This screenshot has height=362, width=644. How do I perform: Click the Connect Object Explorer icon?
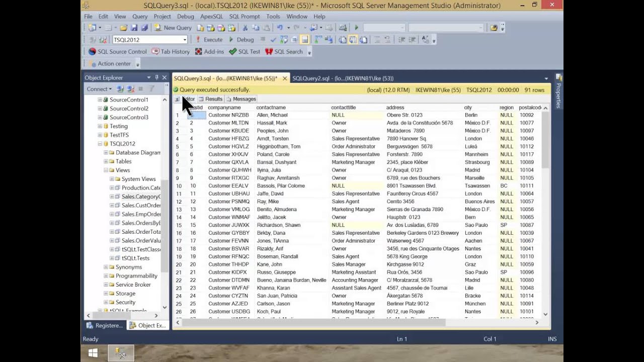pos(120,89)
